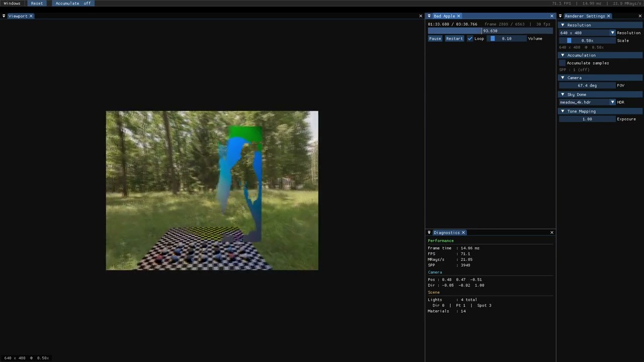This screenshot has height=362, width=644.
Task: Click the 'Lights : 4 total' line
Action: (452, 300)
